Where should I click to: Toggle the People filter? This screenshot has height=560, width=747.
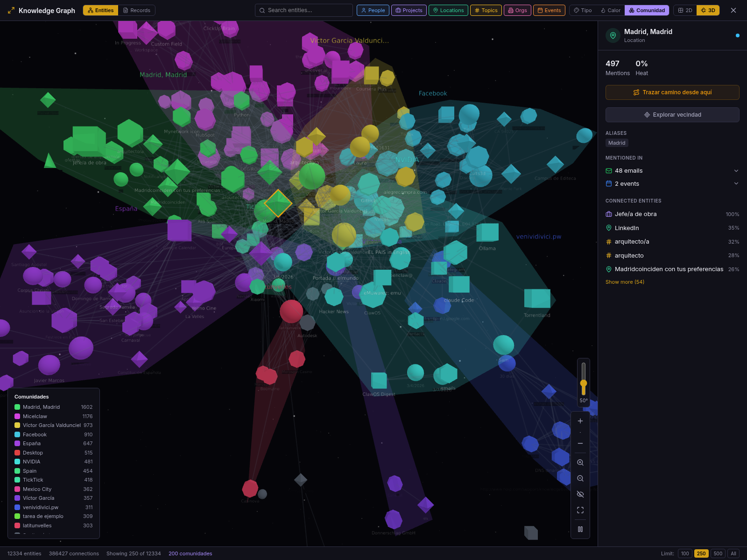[373, 10]
